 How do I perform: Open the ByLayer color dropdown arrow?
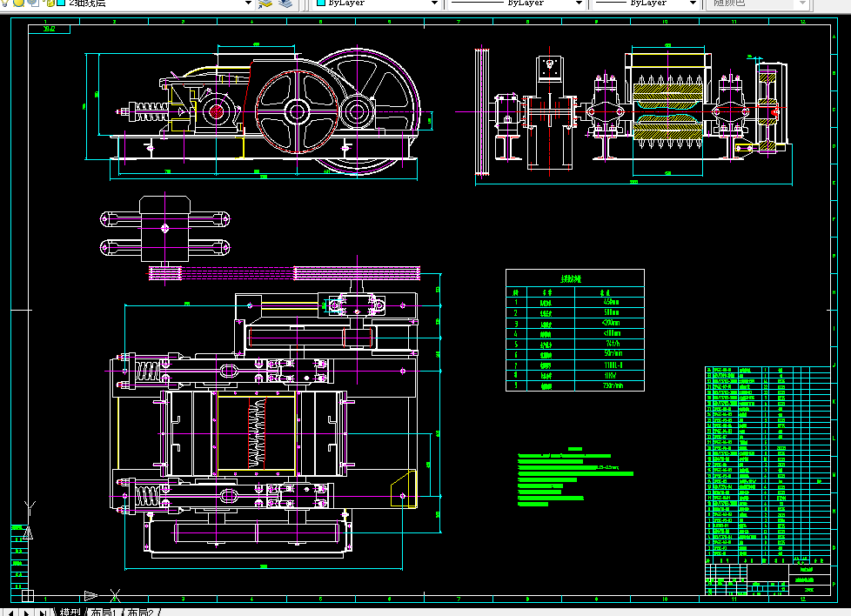(434, 3)
